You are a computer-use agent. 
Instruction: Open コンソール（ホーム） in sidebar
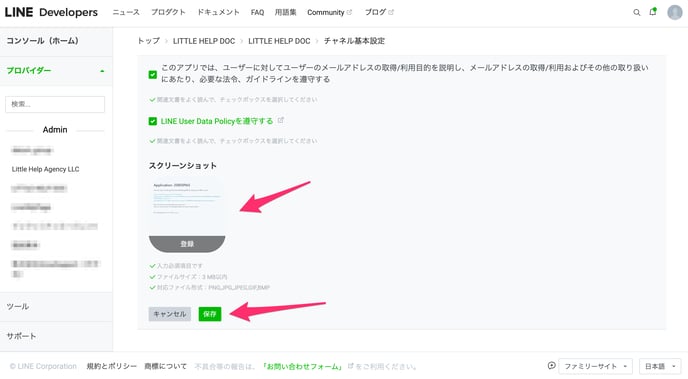click(x=56, y=41)
